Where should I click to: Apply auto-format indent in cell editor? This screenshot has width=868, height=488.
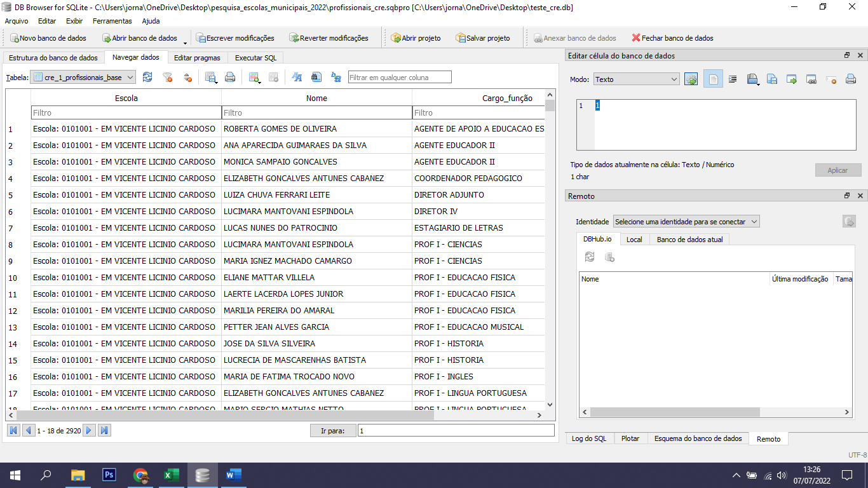[733, 79]
